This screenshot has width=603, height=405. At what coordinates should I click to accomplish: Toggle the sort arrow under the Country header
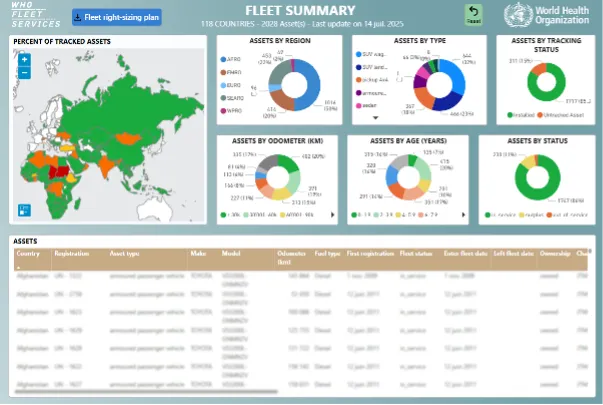click(x=18, y=267)
